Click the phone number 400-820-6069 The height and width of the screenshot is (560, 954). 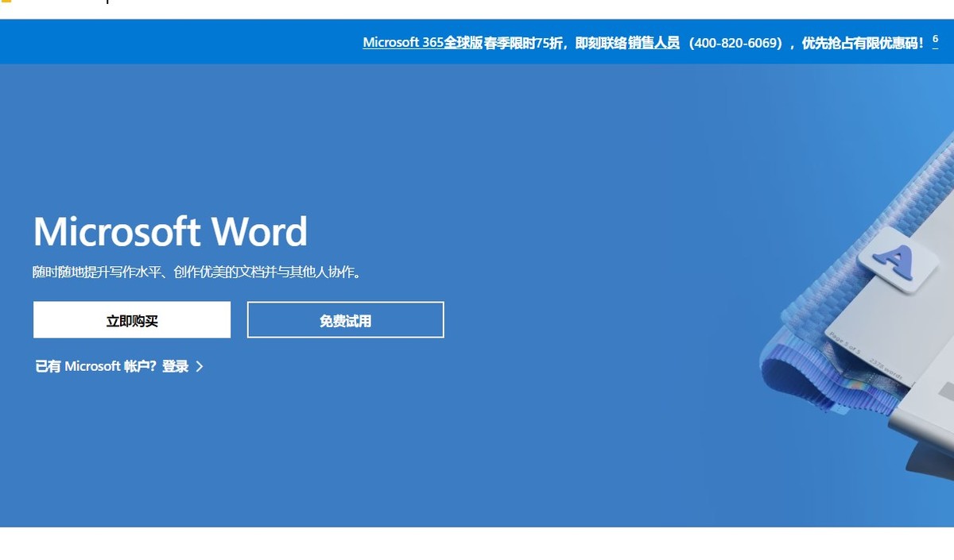pos(735,42)
